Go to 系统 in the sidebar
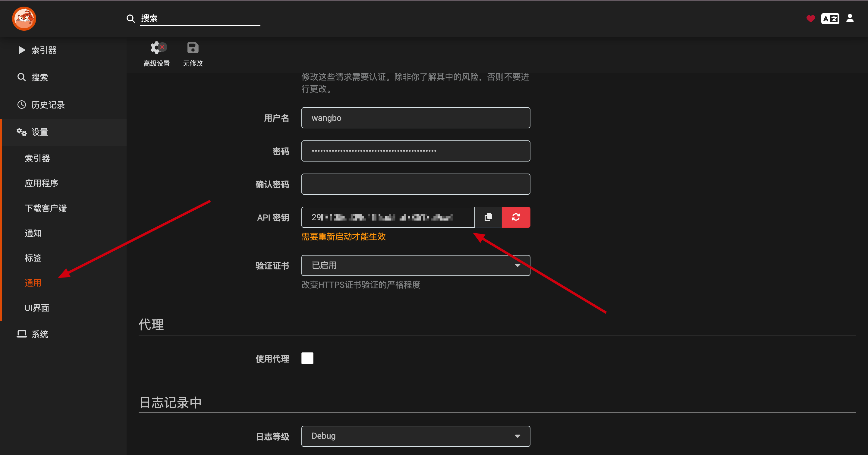Viewport: 868px width, 455px height. pyautogui.click(x=39, y=334)
